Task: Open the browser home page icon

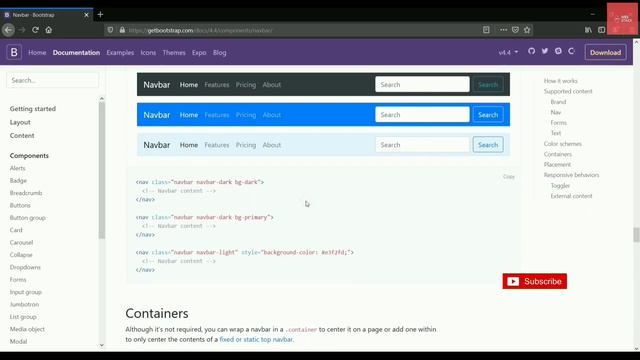Action: pyautogui.click(x=49, y=30)
